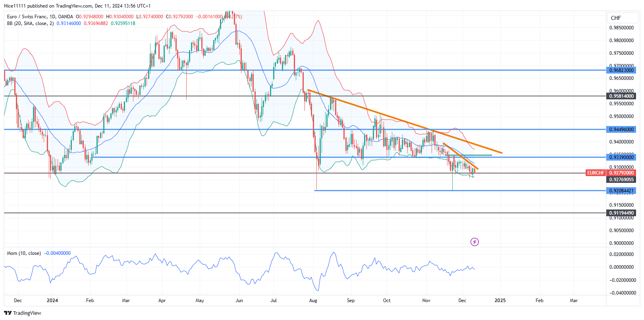Select the 0.92084421 support level label
Viewport: 644px width, 320px height.
(x=621, y=191)
